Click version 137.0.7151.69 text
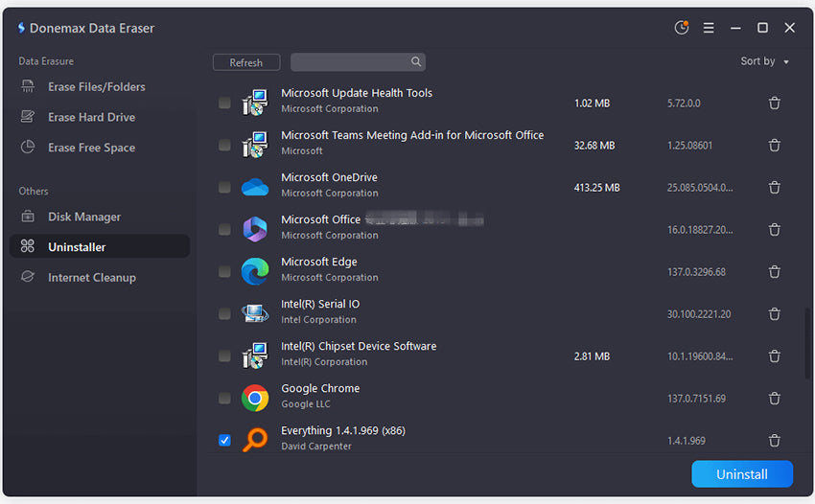 [696, 399]
